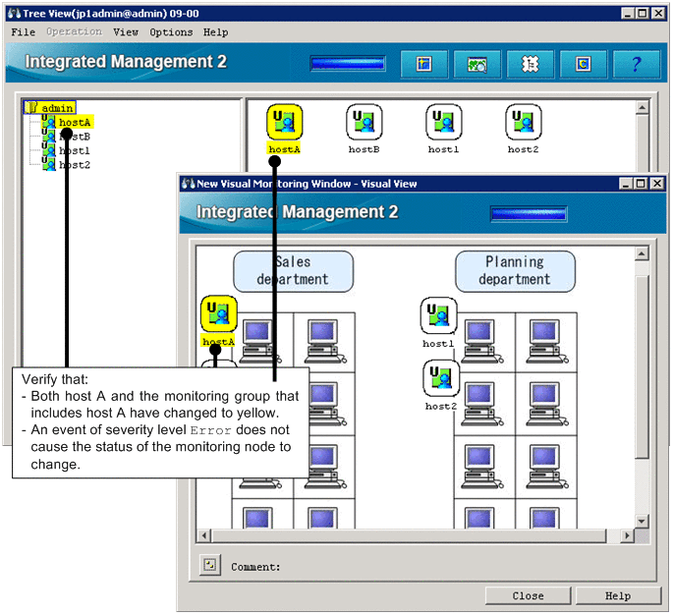Screen dimensions: 673x616
Task: Click the question mark help toolbar button
Action: pyautogui.click(x=636, y=65)
